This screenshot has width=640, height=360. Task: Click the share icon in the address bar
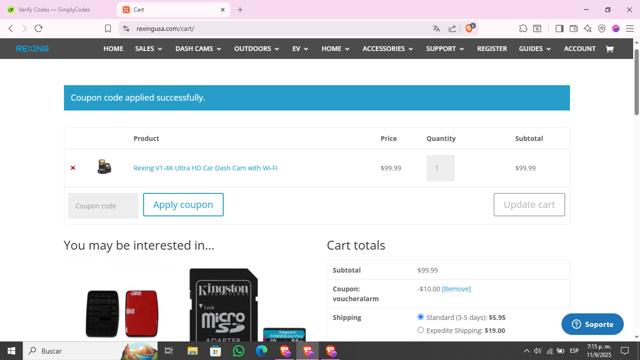[x=452, y=29]
